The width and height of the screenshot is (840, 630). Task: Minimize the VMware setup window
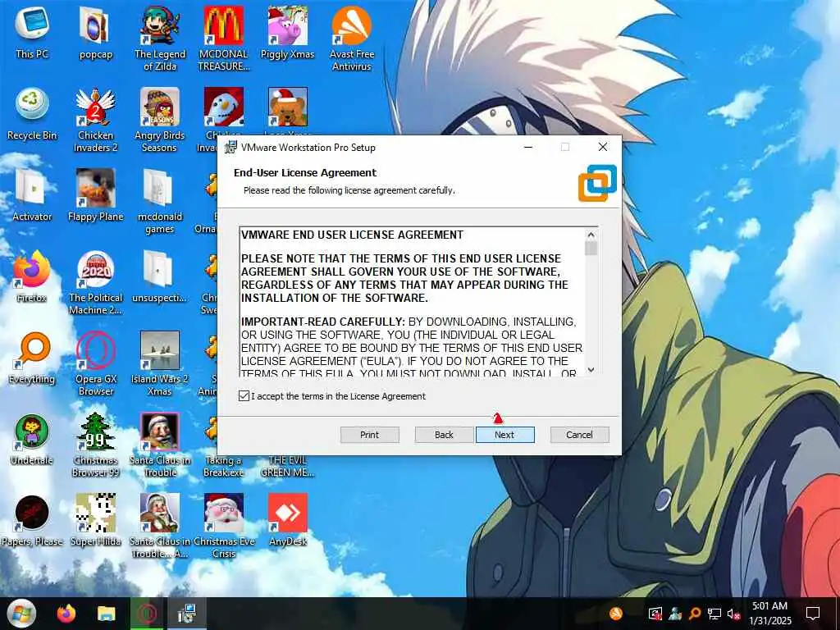coord(528,148)
